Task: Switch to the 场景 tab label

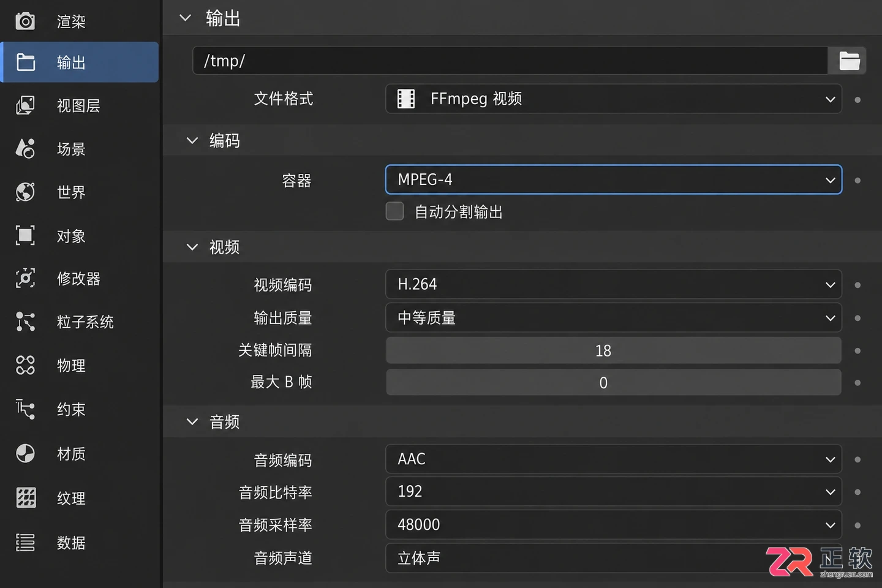Action: (x=71, y=149)
